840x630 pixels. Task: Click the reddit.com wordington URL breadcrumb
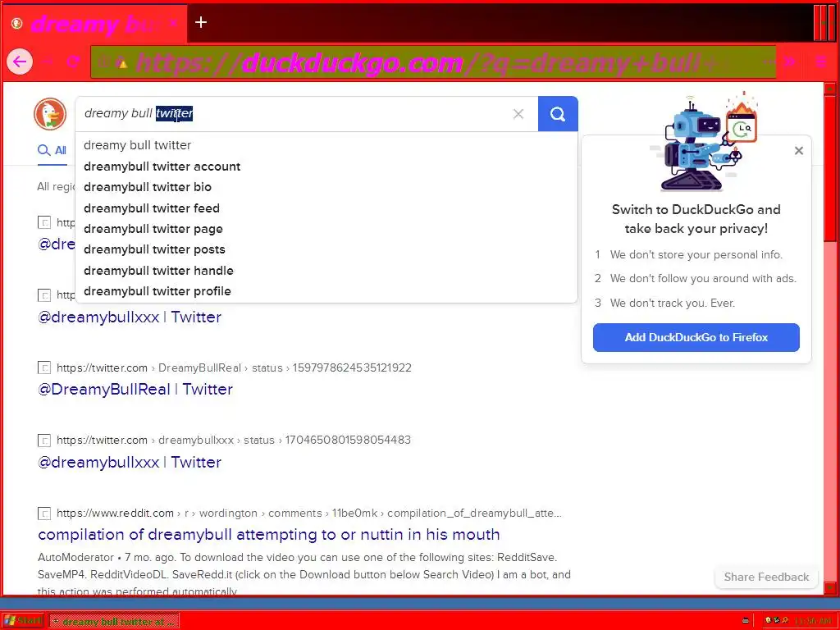coord(309,514)
